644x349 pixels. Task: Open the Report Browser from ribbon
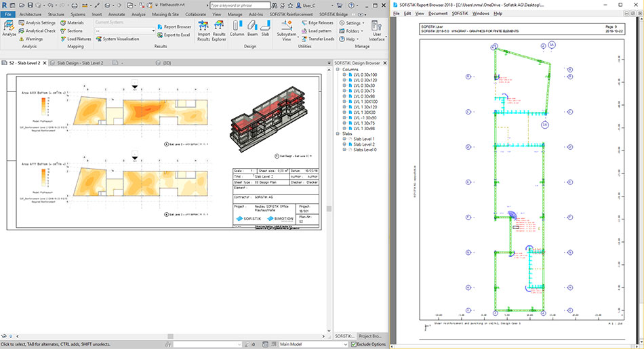click(174, 26)
